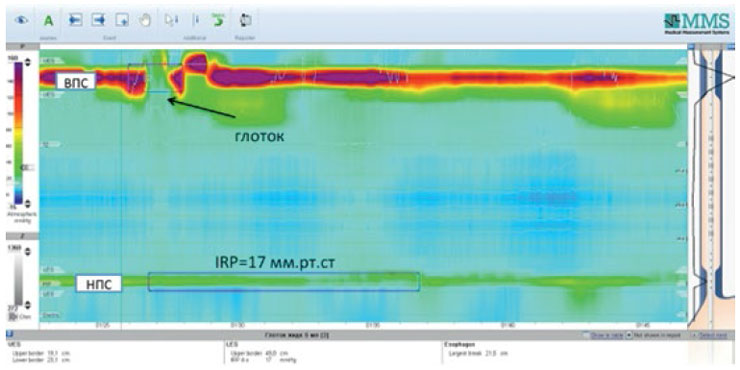The width and height of the screenshot is (740, 370).
Task: Click the Show in table link
Action: tap(606, 335)
